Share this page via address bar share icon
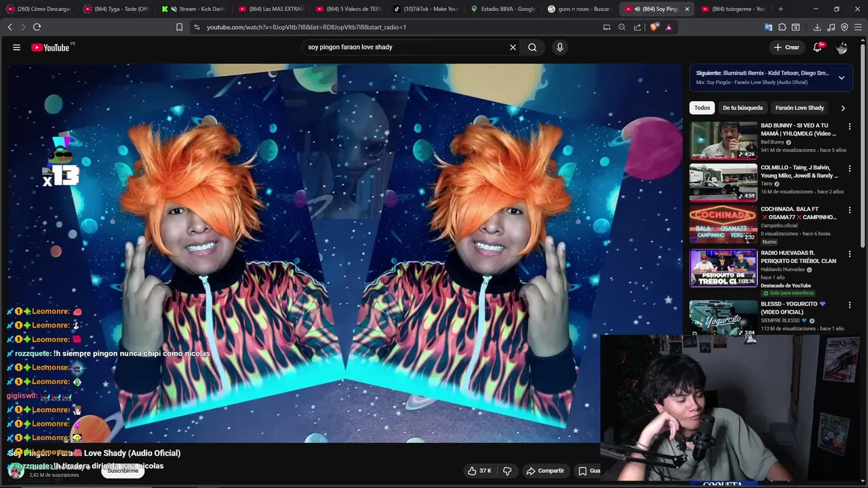The image size is (868, 488). pos(637,27)
